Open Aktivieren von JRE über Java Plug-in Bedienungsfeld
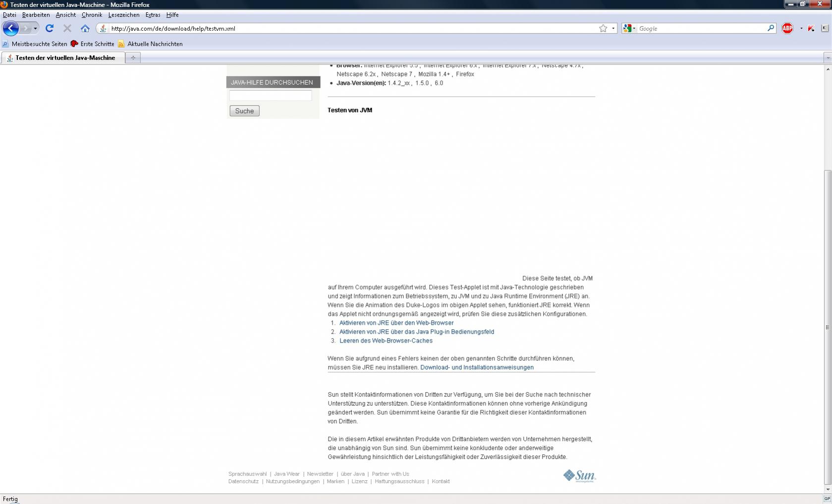Image resolution: width=832 pixels, height=504 pixels. 417,332
